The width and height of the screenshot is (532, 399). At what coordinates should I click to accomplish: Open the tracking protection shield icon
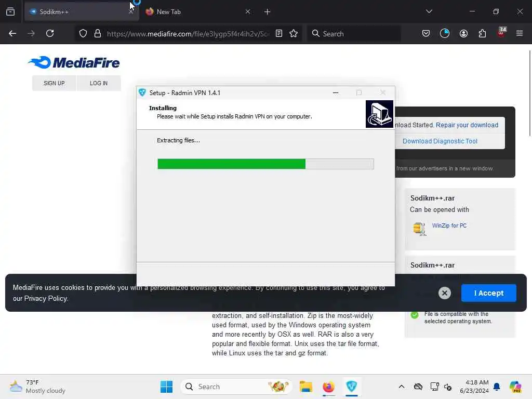[83, 33]
